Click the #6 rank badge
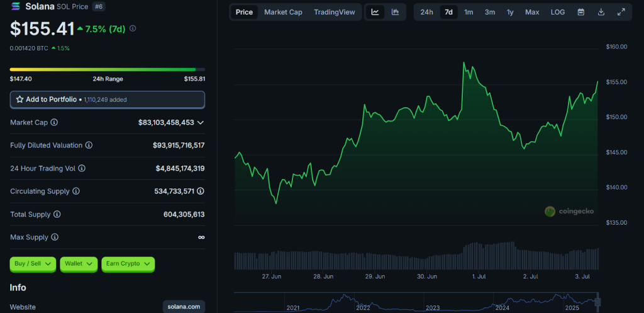The height and width of the screenshot is (313, 644). pos(97,6)
